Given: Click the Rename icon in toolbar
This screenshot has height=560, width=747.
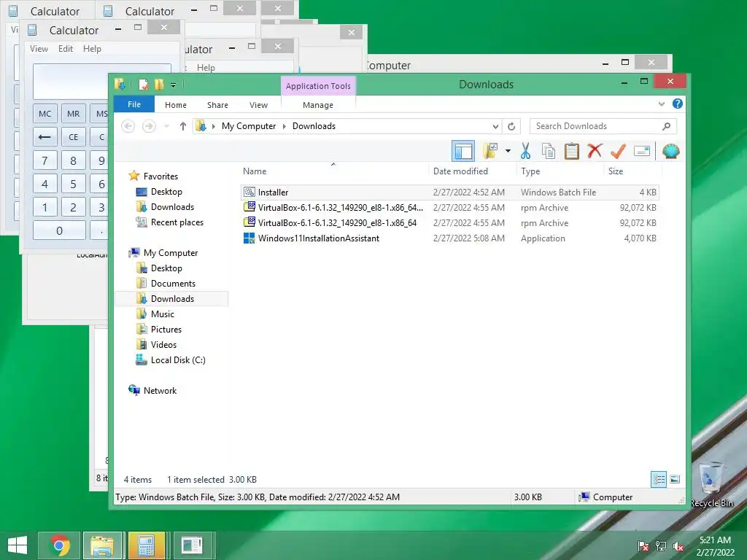Looking at the screenshot, I should [642, 152].
